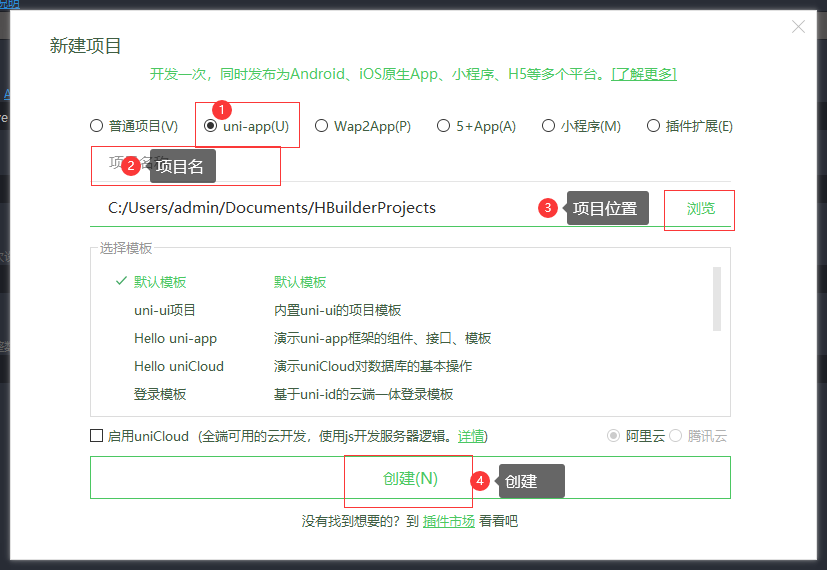Click the 演示uni-app框架的组件、接口、模板 description
827x570 pixels.
[x=382, y=338]
